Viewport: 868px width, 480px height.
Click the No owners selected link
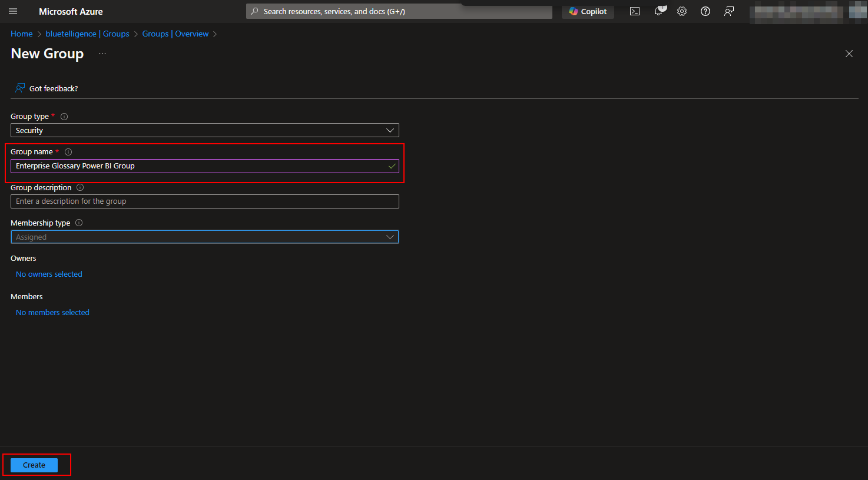click(49, 274)
